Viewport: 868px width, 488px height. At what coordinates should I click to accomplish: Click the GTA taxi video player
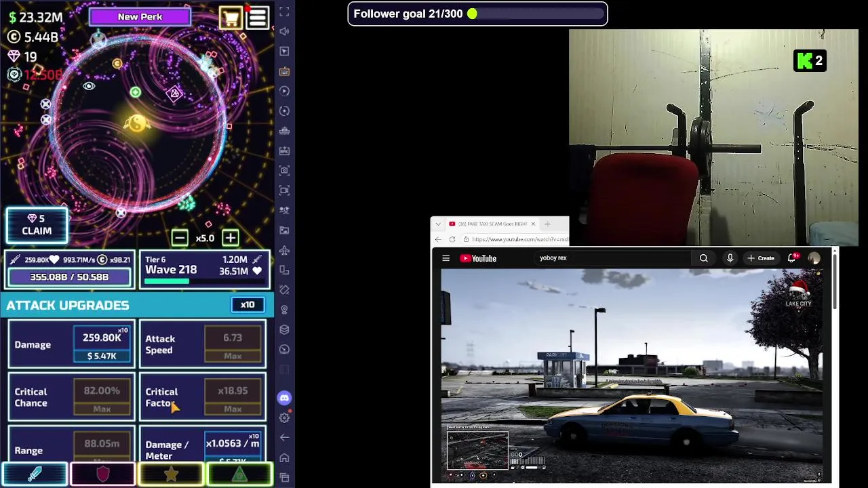[631, 375]
